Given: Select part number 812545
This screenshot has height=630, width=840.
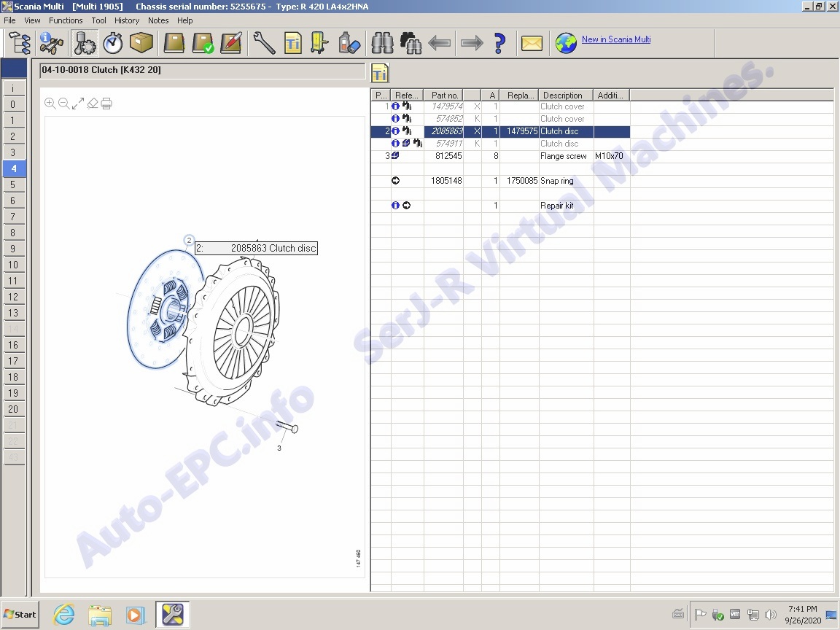Looking at the screenshot, I should coord(448,156).
